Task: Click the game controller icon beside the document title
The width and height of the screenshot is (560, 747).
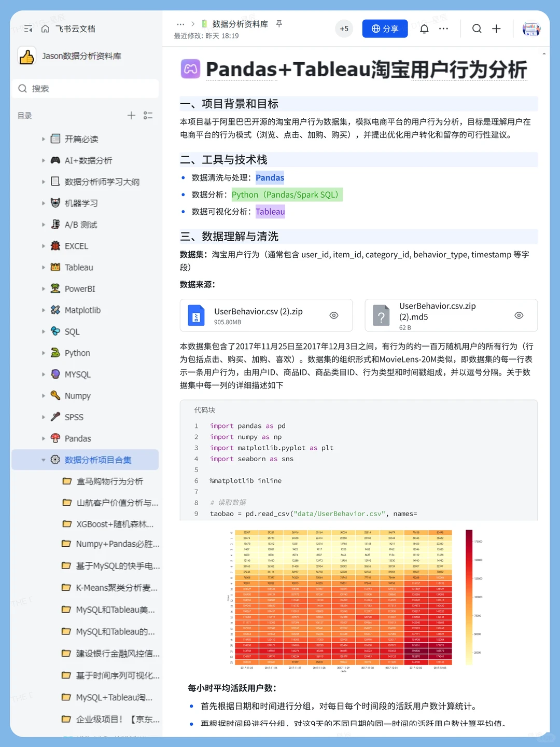Action: (190, 68)
